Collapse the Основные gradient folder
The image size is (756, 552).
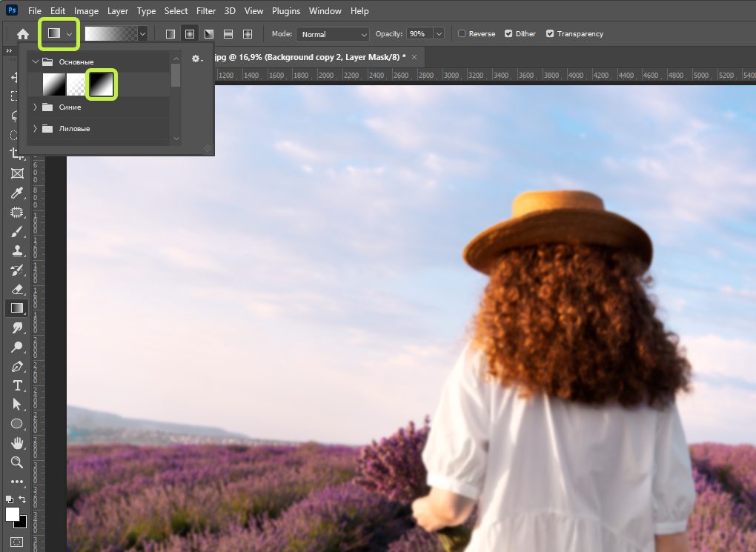pos(35,61)
